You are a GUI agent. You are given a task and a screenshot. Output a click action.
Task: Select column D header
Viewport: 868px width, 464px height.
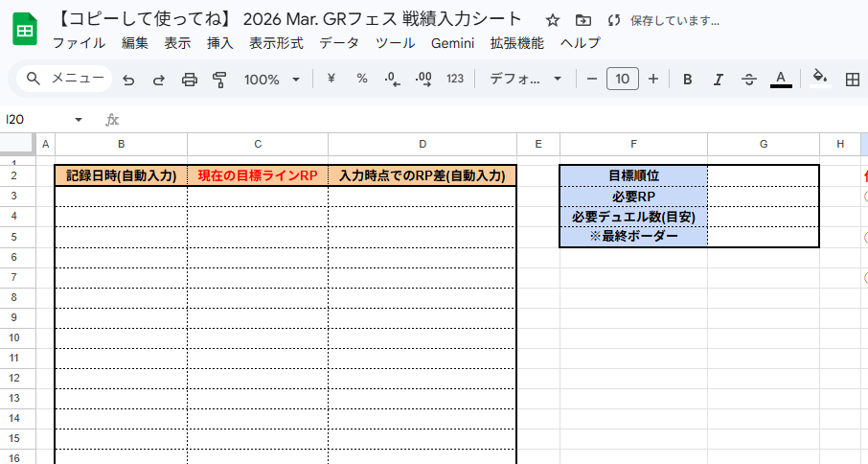point(423,144)
